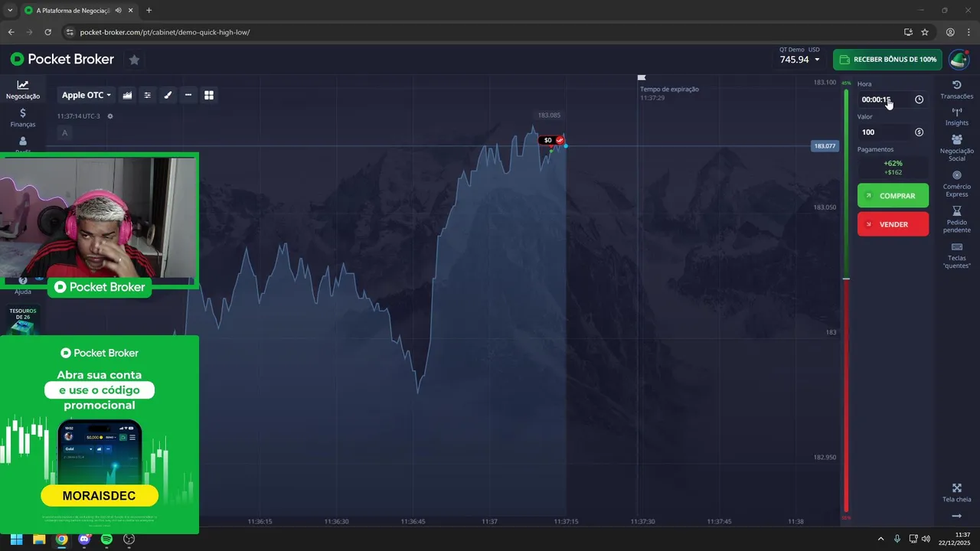Open the chart type settings icon
This screenshot has width=980, height=551.
pyautogui.click(x=127, y=95)
